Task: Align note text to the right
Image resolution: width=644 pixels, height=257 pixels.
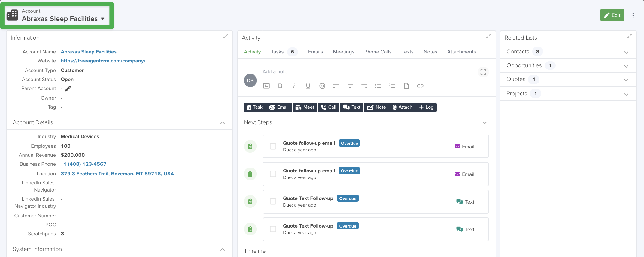Action: (x=364, y=86)
